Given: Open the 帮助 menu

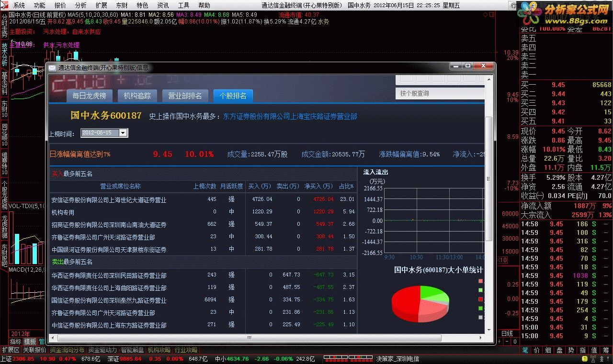Looking at the screenshot, I should pos(204,5).
